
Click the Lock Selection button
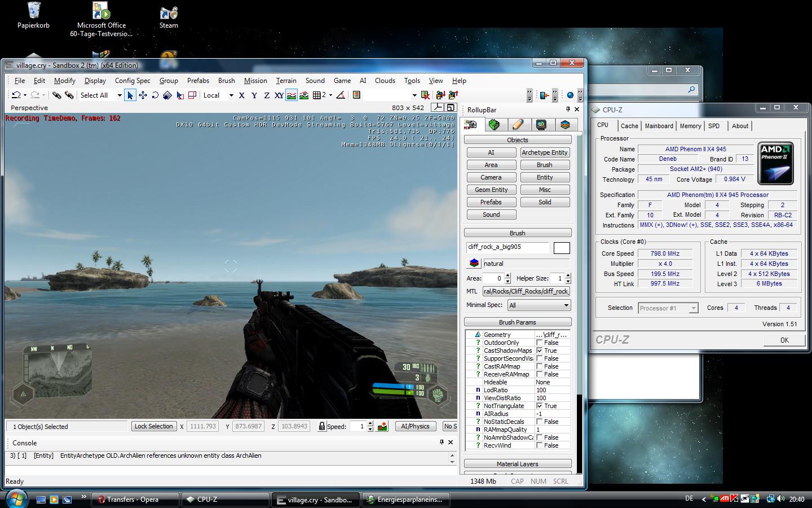tap(153, 426)
